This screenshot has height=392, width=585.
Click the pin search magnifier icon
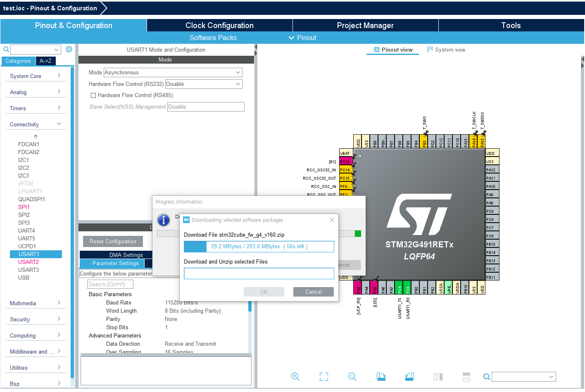[x=487, y=377]
